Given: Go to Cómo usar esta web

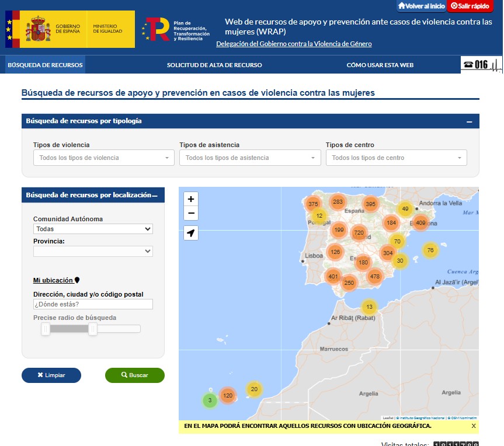Looking at the screenshot, I should (380, 65).
